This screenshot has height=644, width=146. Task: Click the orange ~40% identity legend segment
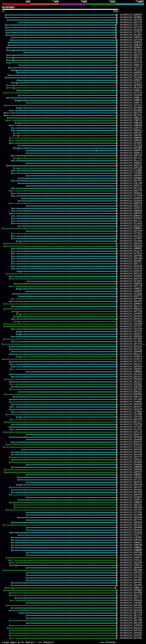coord(45,4)
